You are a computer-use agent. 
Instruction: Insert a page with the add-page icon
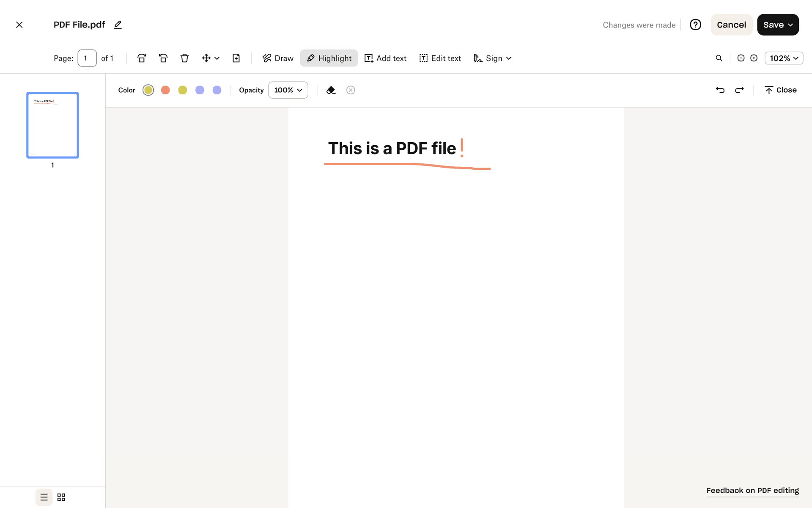(x=236, y=58)
